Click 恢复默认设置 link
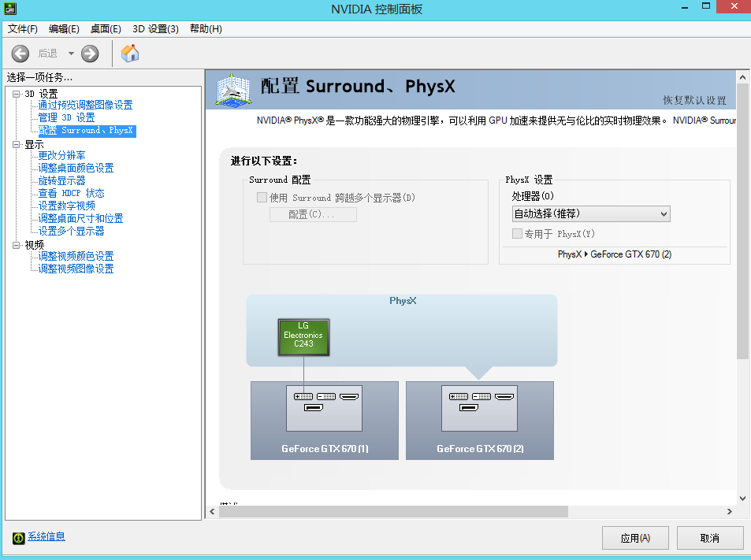 pyautogui.click(x=694, y=100)
